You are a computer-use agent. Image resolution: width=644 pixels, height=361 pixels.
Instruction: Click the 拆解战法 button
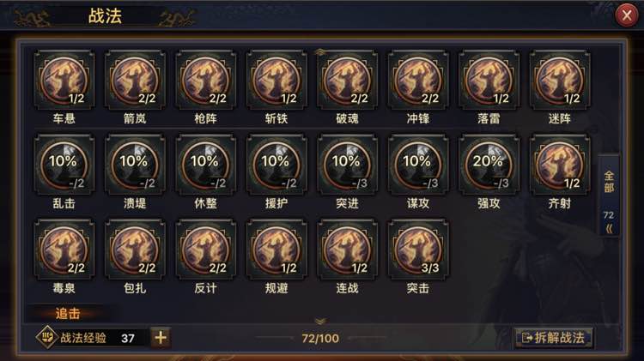pos(553,338)
